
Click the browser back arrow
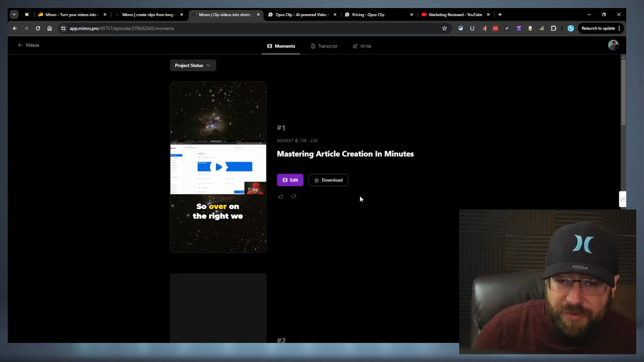pos(15,28)
